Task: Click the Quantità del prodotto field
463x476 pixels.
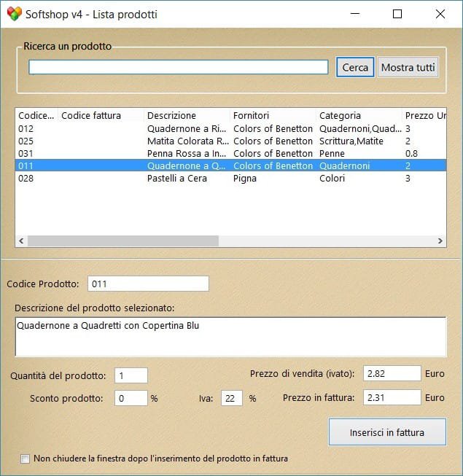Action: click(x=131, y=375)
